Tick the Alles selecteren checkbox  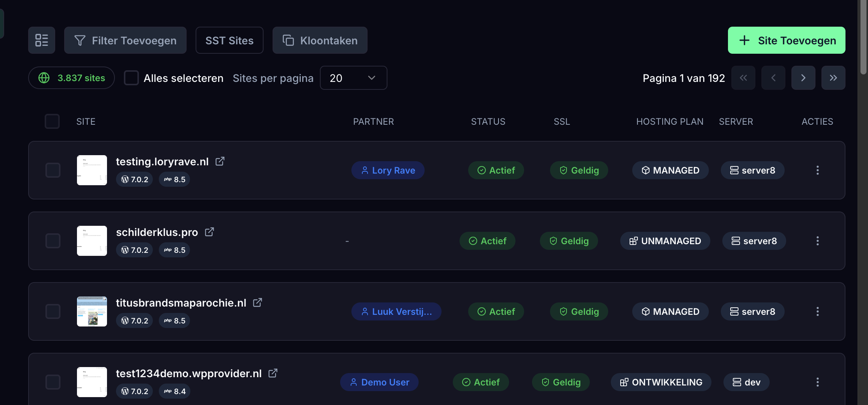click(x=131, y=78)
